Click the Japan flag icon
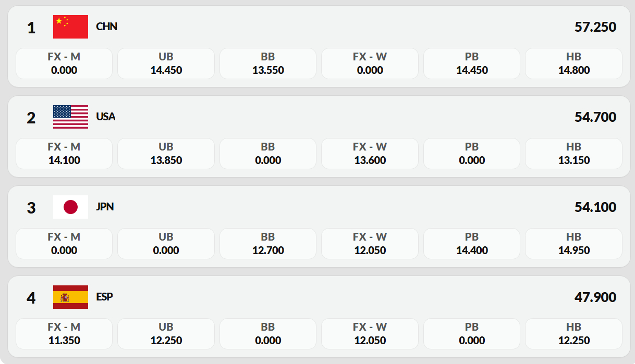Image resolution: width=635 pixels, height=364 pixels. pyautogui.click(x=70, y=207)
